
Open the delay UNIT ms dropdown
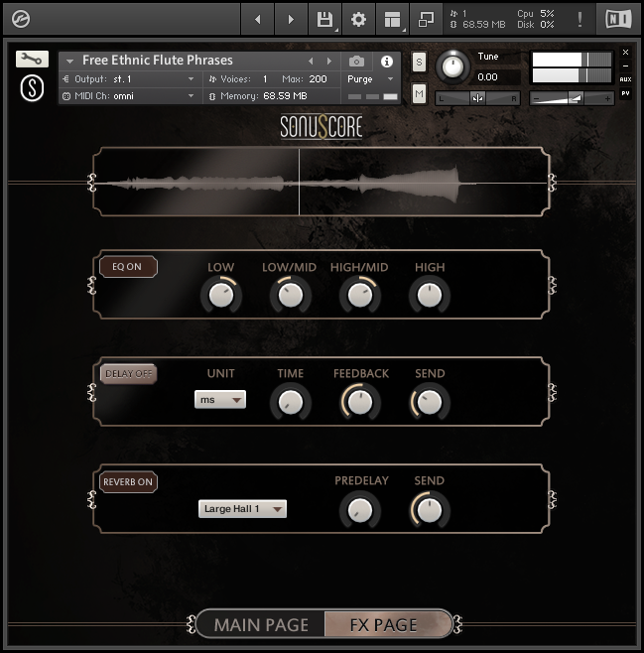pyautogui.click(x=220, y=400)
